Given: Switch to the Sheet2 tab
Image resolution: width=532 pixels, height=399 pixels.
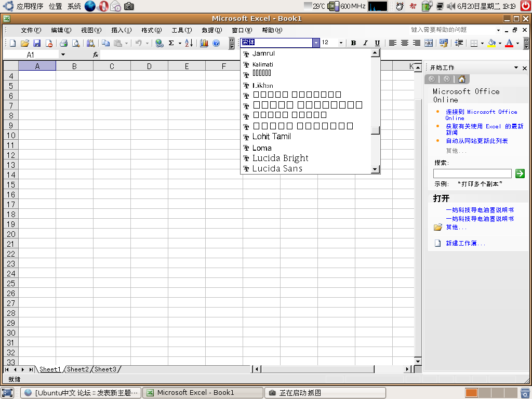Looking at the screenshot, I should click(x=78, y=369).
